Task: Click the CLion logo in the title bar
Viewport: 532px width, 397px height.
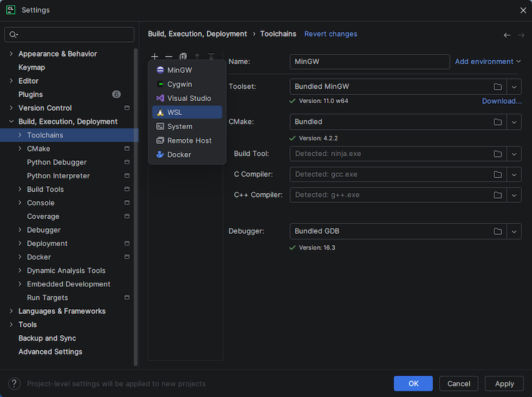Action: (x=11, y=10)
